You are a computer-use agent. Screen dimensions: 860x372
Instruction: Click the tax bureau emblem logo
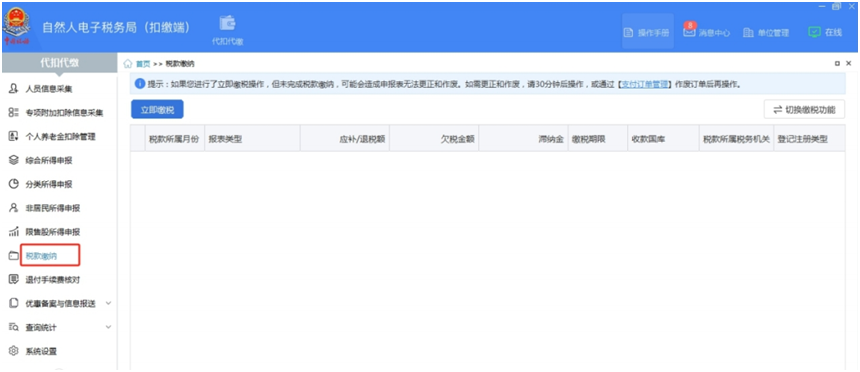[16, 26]
